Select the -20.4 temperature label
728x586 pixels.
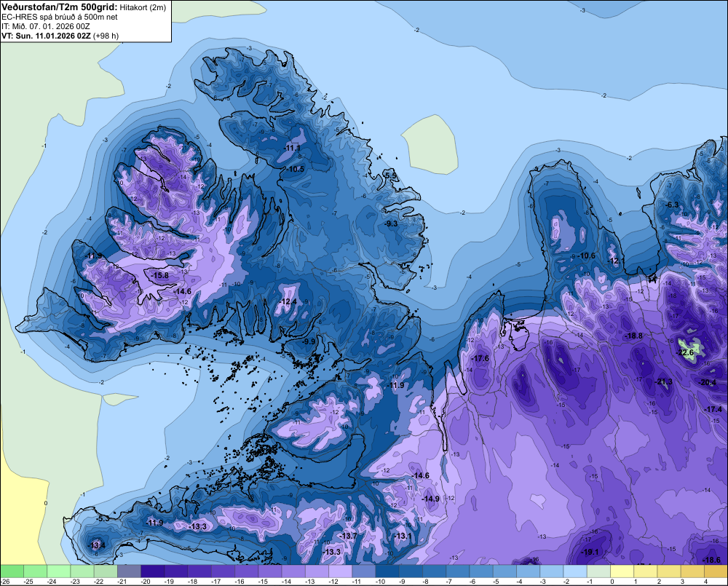(707, 382)
